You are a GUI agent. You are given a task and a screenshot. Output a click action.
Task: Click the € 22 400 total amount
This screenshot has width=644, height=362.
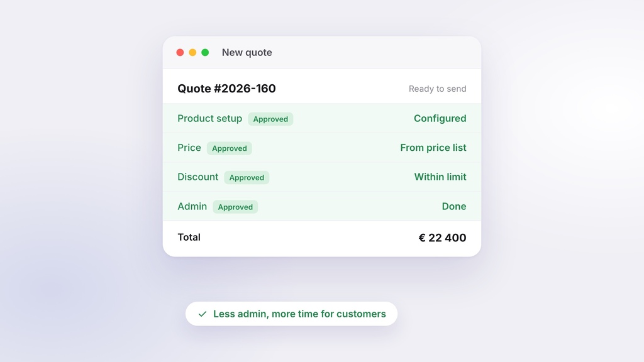(x=442, y=238)
